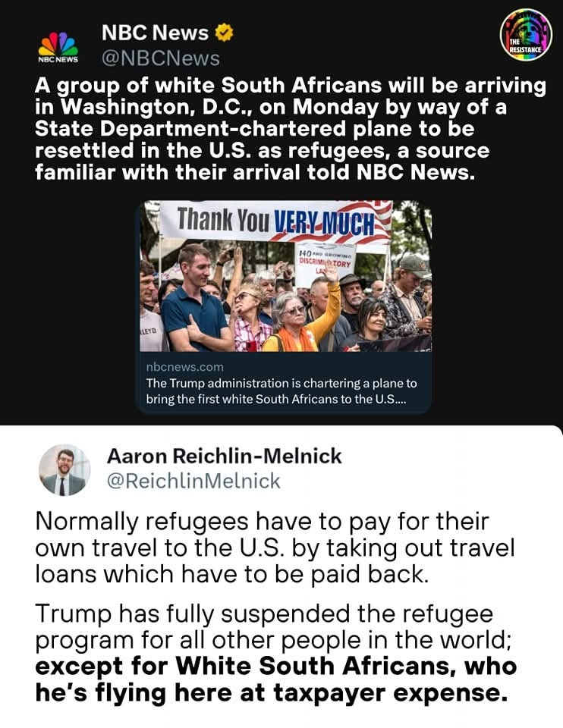Click the paragraph about refugee travel loans
The width and height of the screenshot is (563, 728).
pyautogui.click(x=275, y=548)
